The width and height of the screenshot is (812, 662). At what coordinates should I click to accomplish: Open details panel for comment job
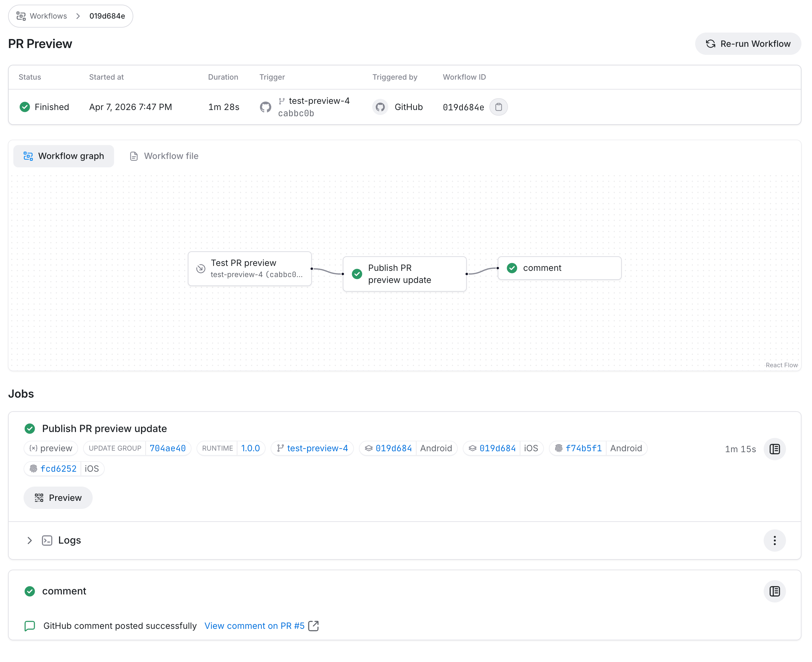click(x=774, y=591)
